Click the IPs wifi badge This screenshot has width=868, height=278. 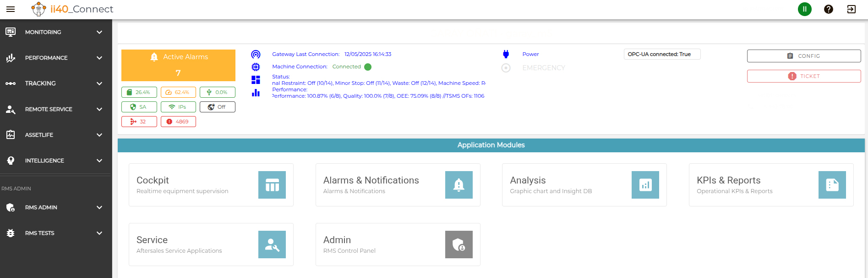tap(178, 107)
